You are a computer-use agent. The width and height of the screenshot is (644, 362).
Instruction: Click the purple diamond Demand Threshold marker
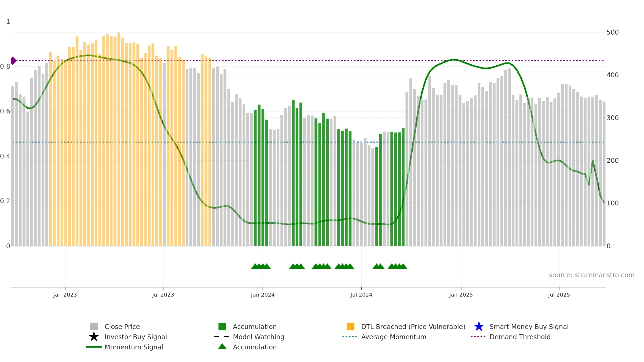(13, 61)
